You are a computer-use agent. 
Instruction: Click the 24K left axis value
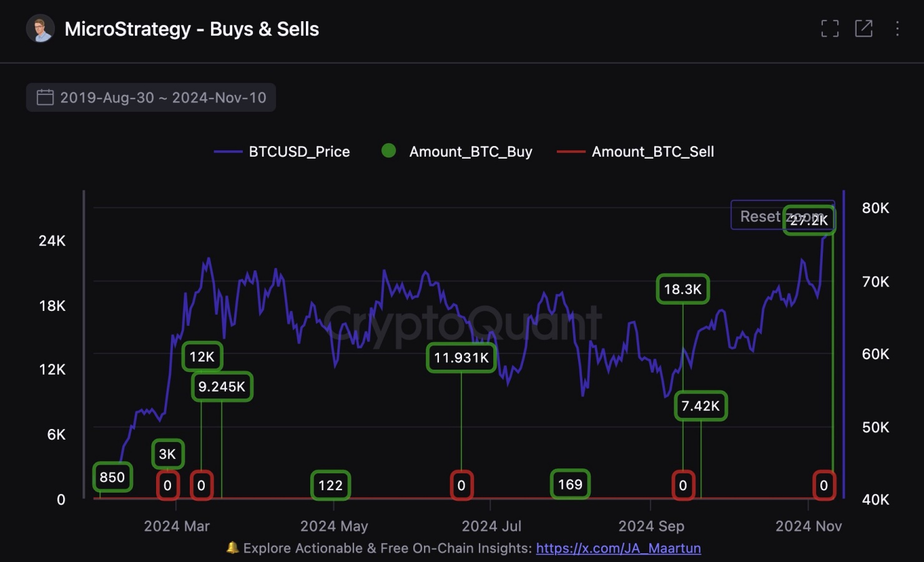pos(52,240)
